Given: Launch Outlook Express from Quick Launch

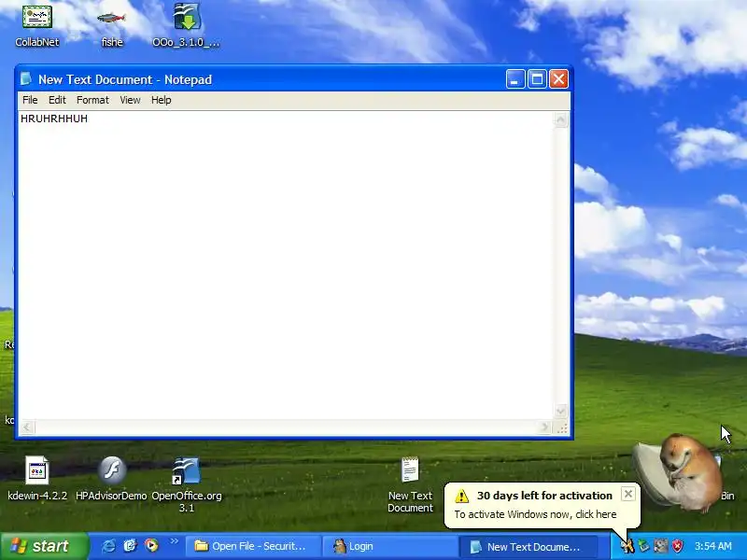Looking at the screenshot, I should 130,546.
